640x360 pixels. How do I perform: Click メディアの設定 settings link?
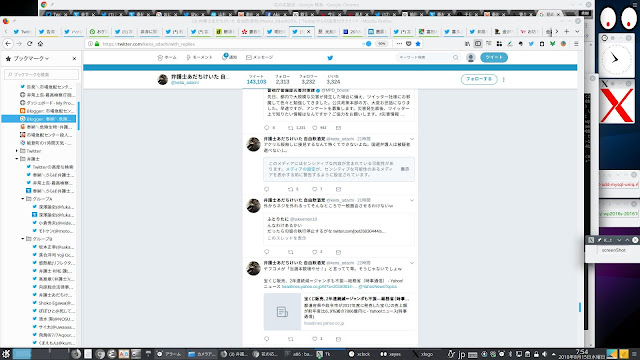tap(300, 169)
